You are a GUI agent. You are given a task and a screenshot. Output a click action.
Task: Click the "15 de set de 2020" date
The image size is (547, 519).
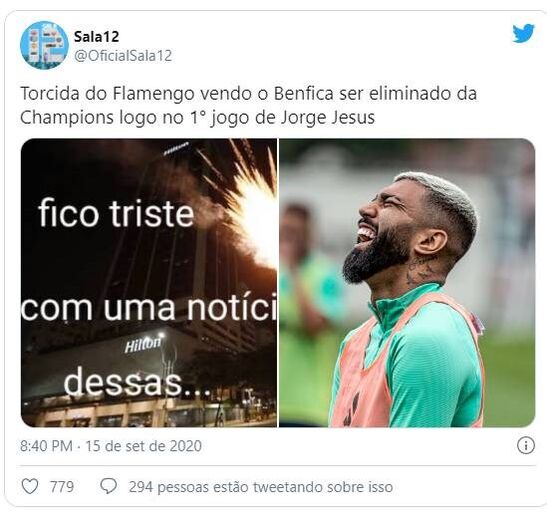pyautogui.click(x=144, y=446)
